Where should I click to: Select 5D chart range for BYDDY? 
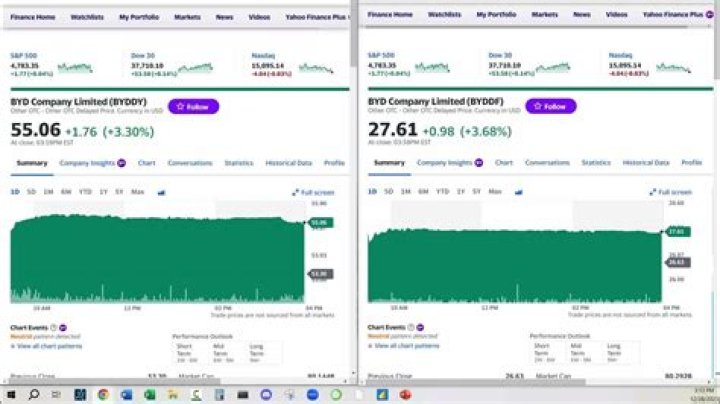pyautogui.click(x=31, y=192)
